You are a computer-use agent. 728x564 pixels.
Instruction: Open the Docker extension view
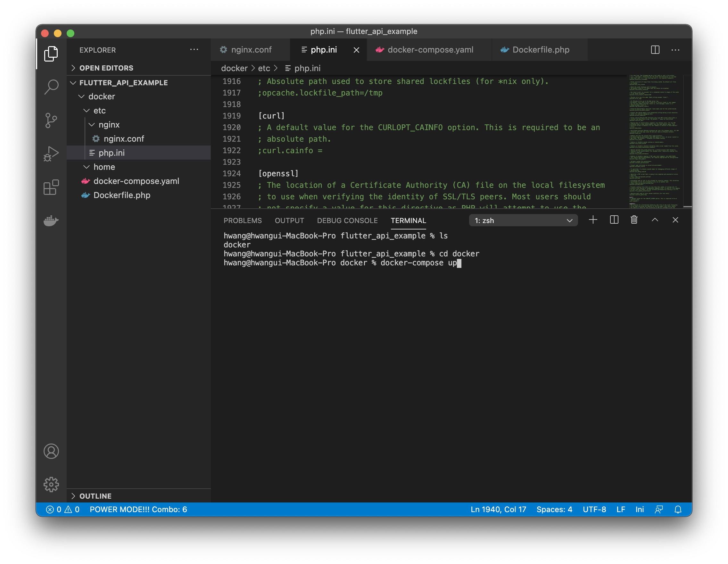click(51, 220)
